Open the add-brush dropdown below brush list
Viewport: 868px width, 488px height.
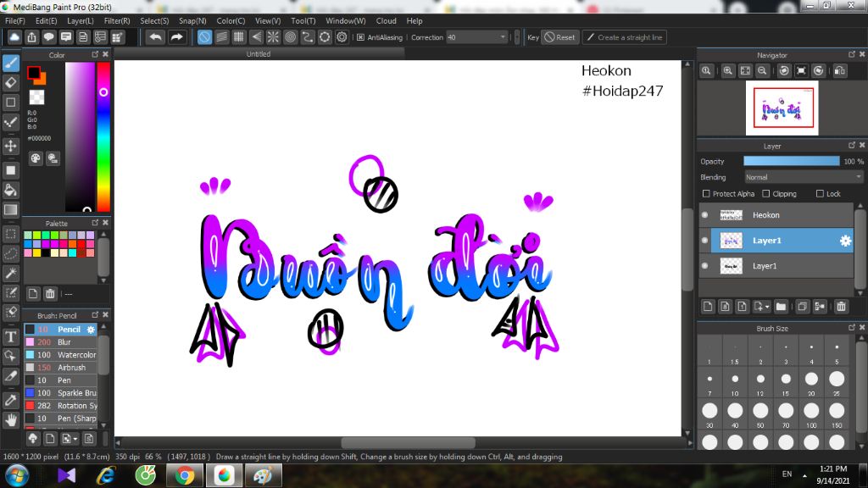click(75, 440)
